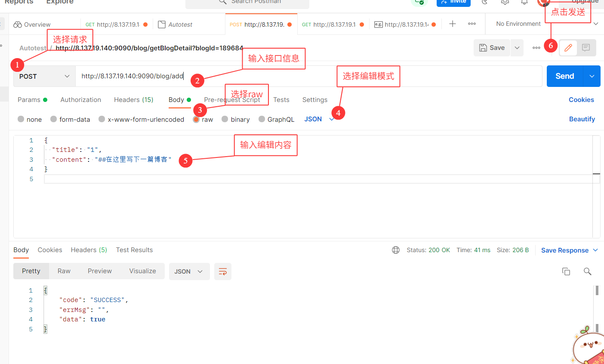The height and width of the screenshot is (364, 604).
Task: Open the POST method dropdown
Action: (x=44, y=76)
